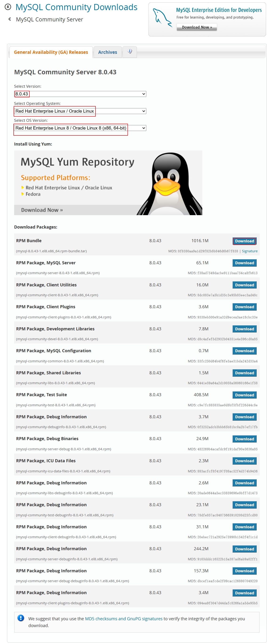Download the mysql-community-client-plugins-debuginfo package
The height and width of the screenshot is (644, 267).
point(244,593)
